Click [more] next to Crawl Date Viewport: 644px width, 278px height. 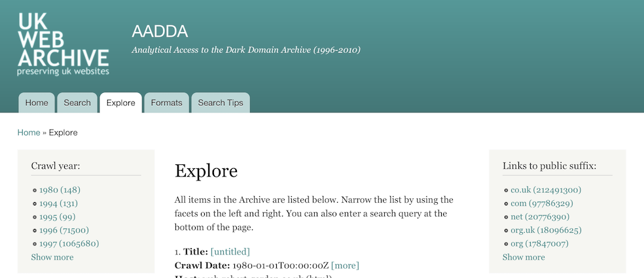pyautogui.click(x=345, y=266)
